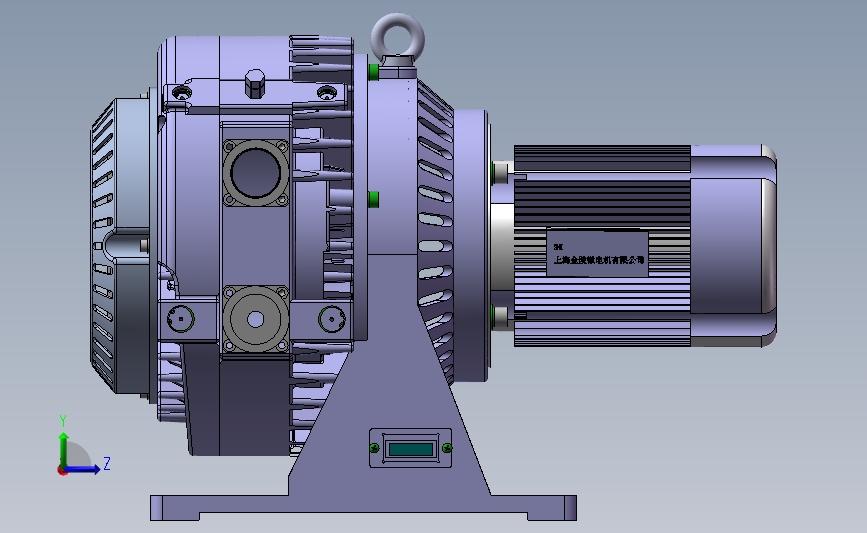Click the Y axis of the coordinate triad
This screenshot has height=533, width=867.
(x=63, y=449)
